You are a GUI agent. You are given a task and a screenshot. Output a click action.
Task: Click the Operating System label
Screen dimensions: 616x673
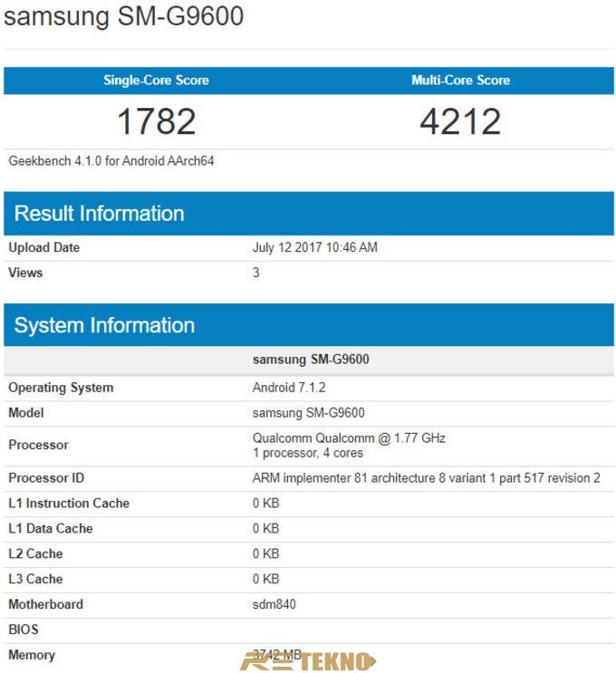point(61,388)
